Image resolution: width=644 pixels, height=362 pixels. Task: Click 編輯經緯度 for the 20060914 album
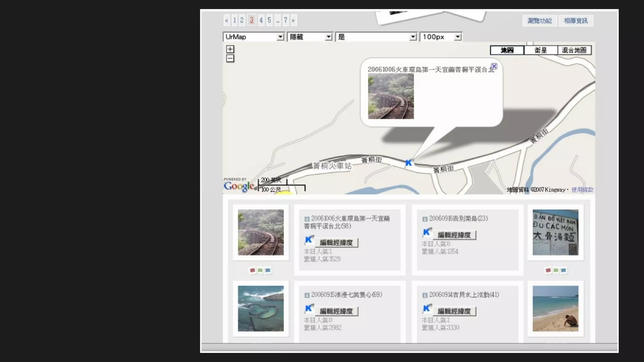coord(454,311)
